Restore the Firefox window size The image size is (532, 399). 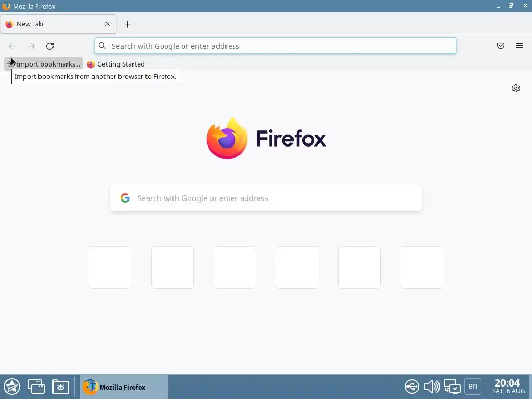[511, 6]
